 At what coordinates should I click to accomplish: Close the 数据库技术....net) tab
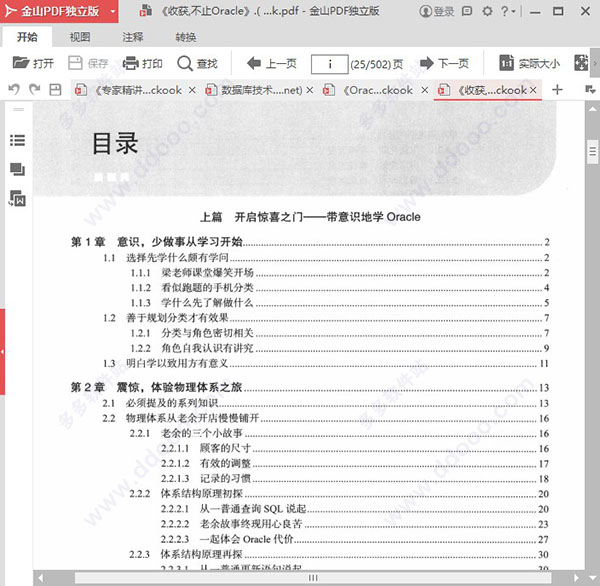(310, 90)
